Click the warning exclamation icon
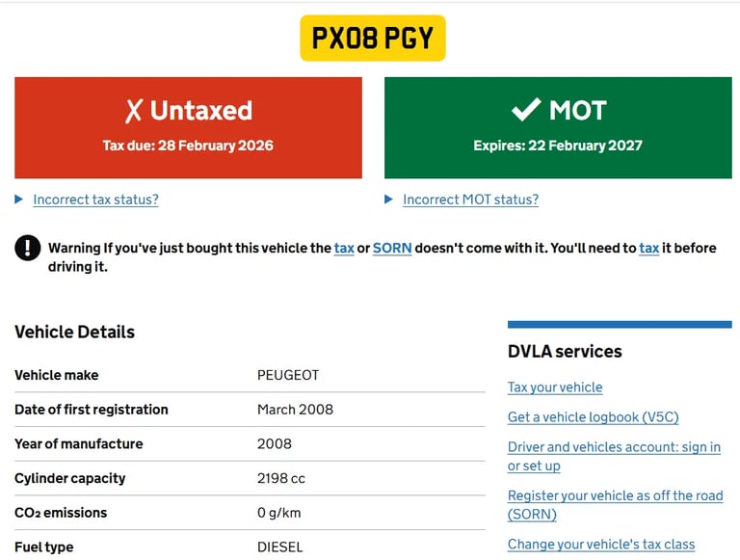Image resolution: width=740 pixels, height=560 pixels. click(27, 248)
